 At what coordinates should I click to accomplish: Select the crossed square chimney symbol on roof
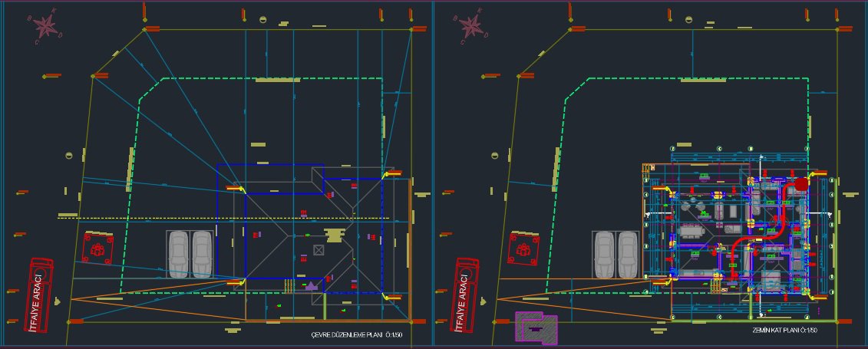click(x=319, y=249)
